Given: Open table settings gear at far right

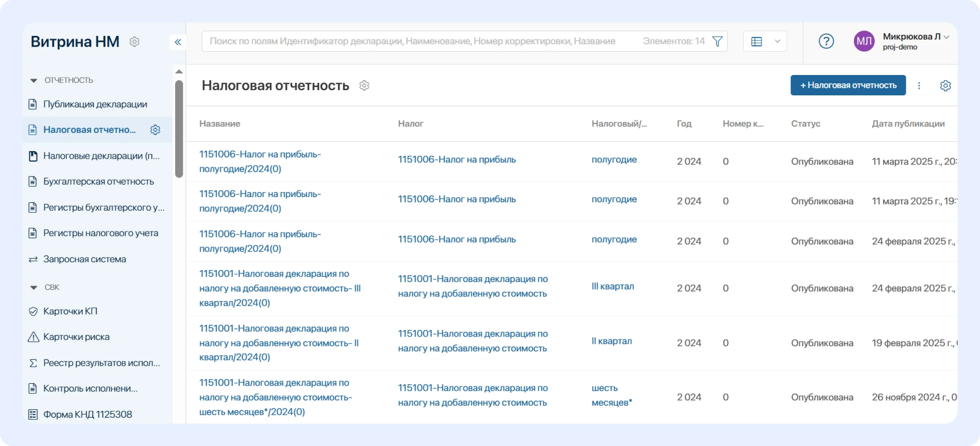Looking at the screenshot, I should point(945,85).
